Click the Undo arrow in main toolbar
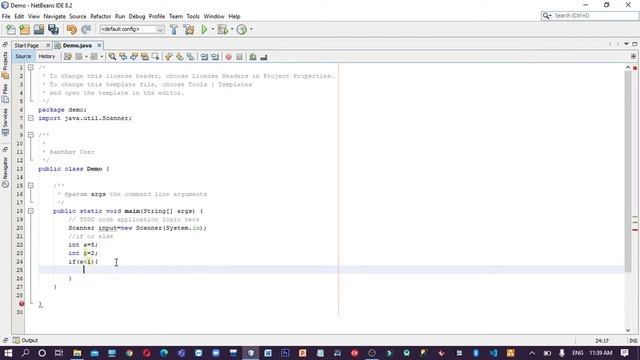The width and height of the screenshot is (640, 360). click(71, 29)
